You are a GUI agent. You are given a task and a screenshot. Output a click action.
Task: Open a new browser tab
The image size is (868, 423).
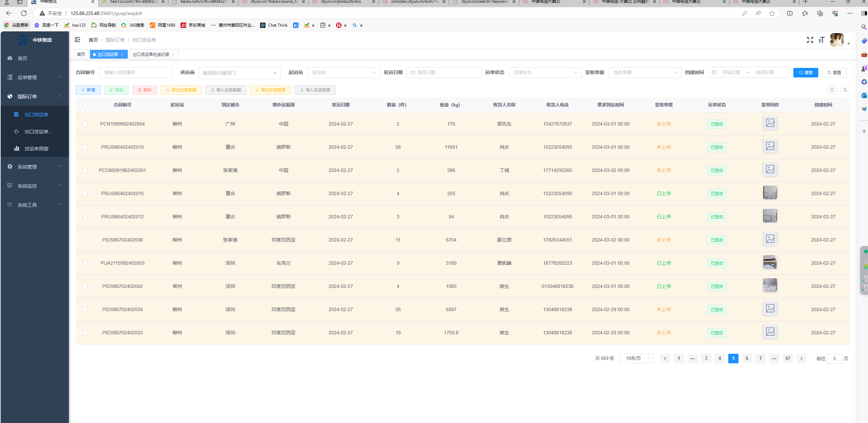coord(806,2)
